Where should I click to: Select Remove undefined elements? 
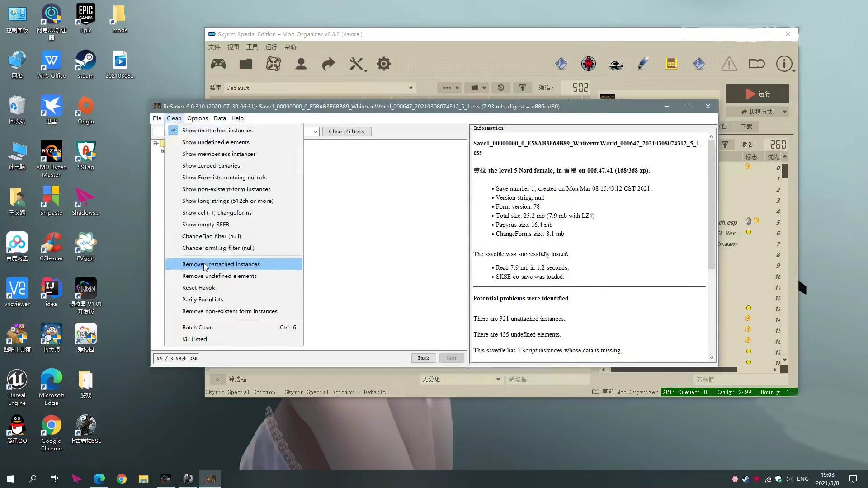[x=234, y=276]
